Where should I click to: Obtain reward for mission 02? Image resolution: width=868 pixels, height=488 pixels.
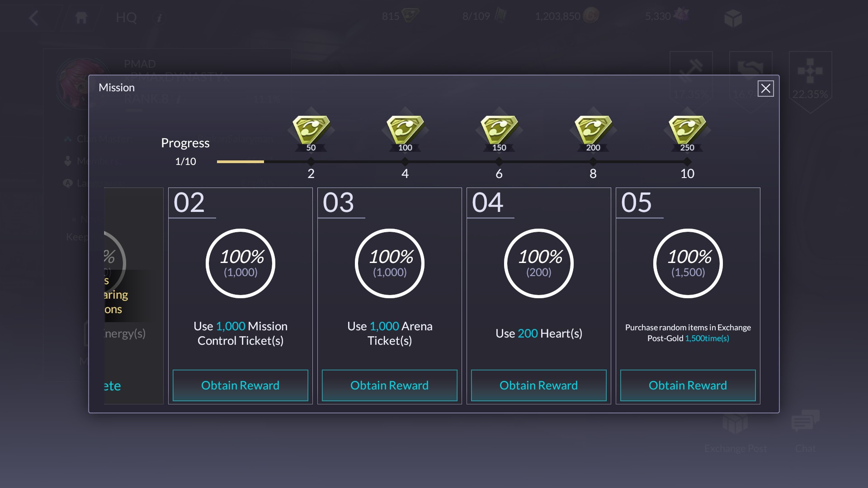(x=240, y=385)
